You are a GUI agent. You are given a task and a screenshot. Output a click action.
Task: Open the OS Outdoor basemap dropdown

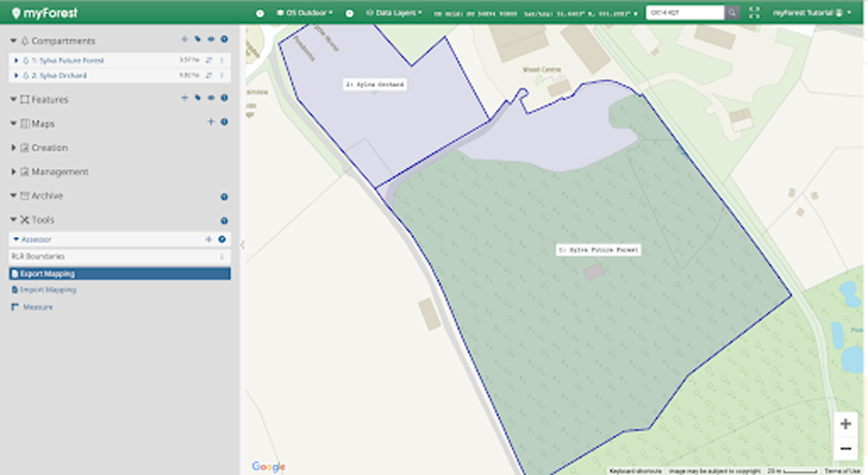pos(304,13)
